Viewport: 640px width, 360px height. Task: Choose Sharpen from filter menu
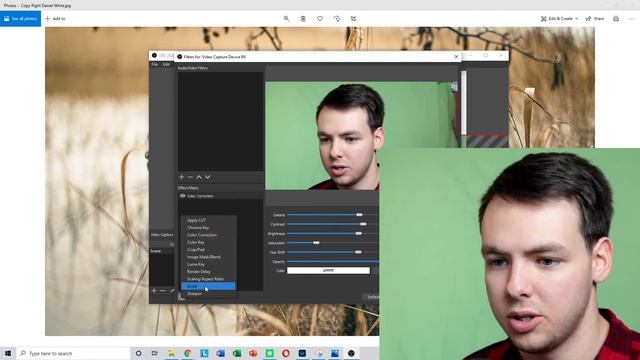click(x=209, y=294)
